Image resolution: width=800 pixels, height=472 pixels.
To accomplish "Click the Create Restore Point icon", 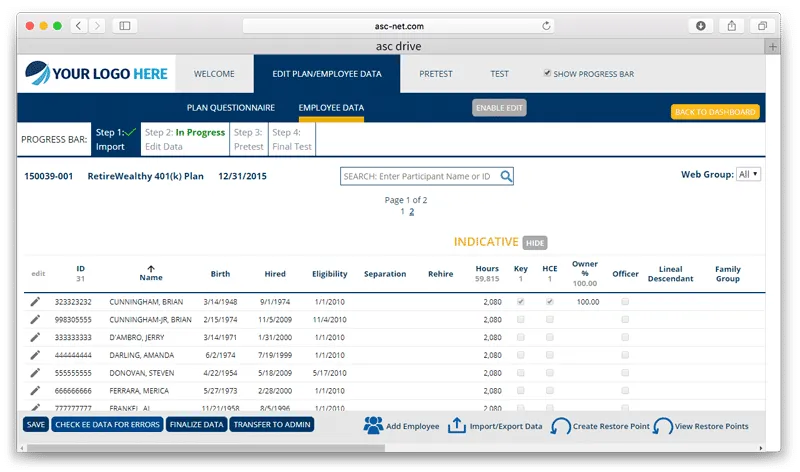I will [x=561, y=426].
